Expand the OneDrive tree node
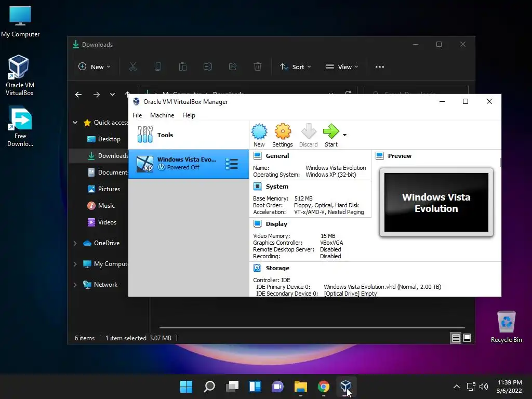This screenshot has height=399, width=532. [x=75, y=243]
